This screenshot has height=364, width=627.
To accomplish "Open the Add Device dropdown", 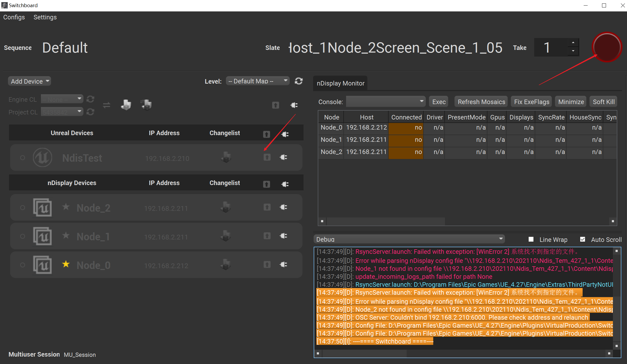I will 30,81.
